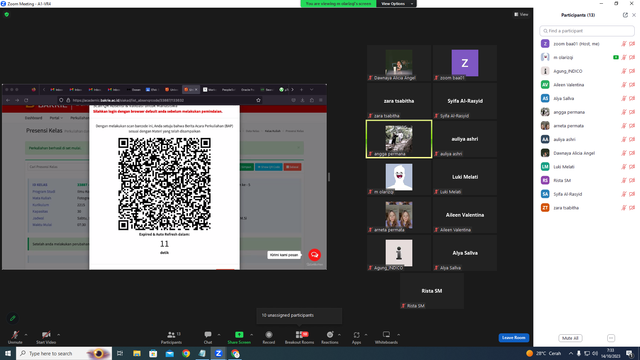Expand the arrow next to Chat
Screen dimensions: 640x360
point(219,335)
